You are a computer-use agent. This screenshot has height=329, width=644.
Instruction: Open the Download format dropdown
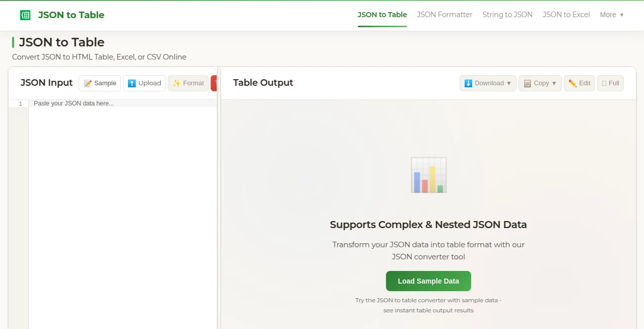509,83
